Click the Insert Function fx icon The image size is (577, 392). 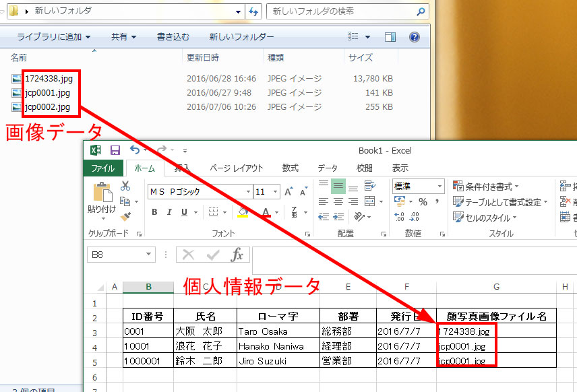(237, 255)
